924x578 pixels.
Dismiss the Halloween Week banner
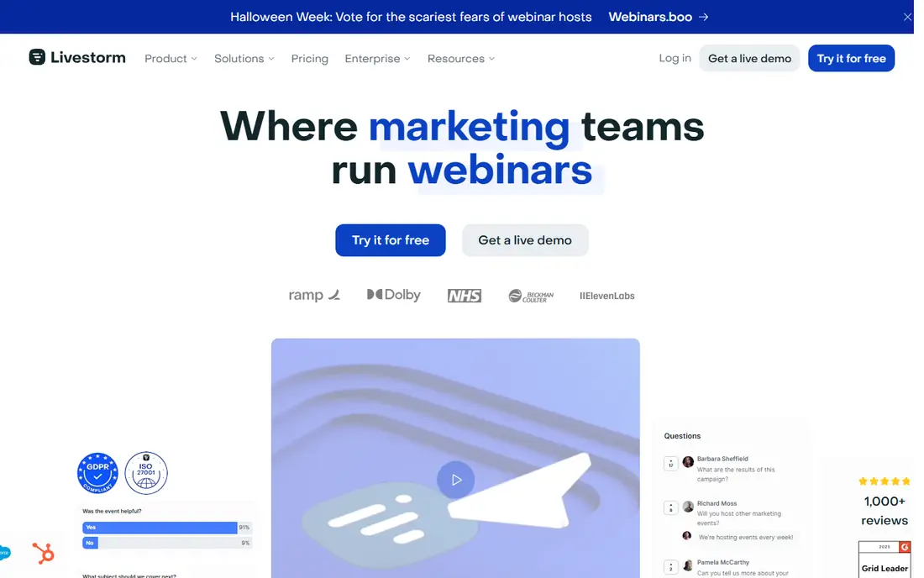pos(907,17)
